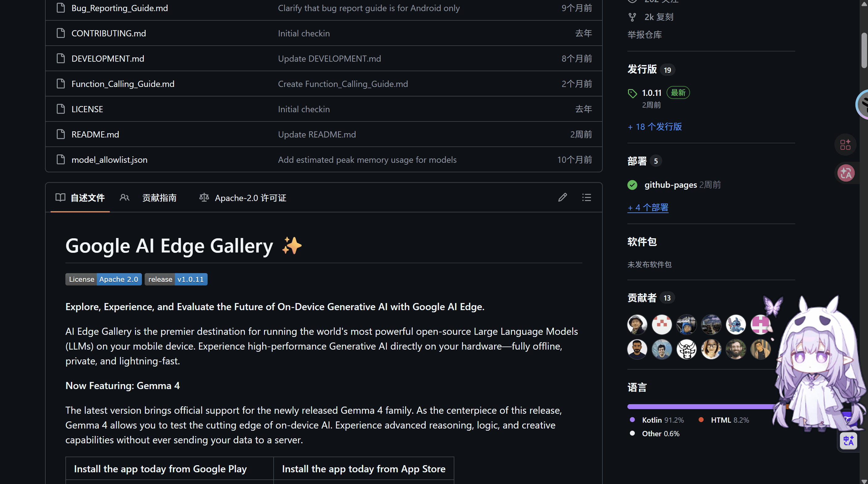This screenshot has height=484, width=868.
Task: Click the file icon beside DEVELOPMENT.md
Action: click(61, 58)
